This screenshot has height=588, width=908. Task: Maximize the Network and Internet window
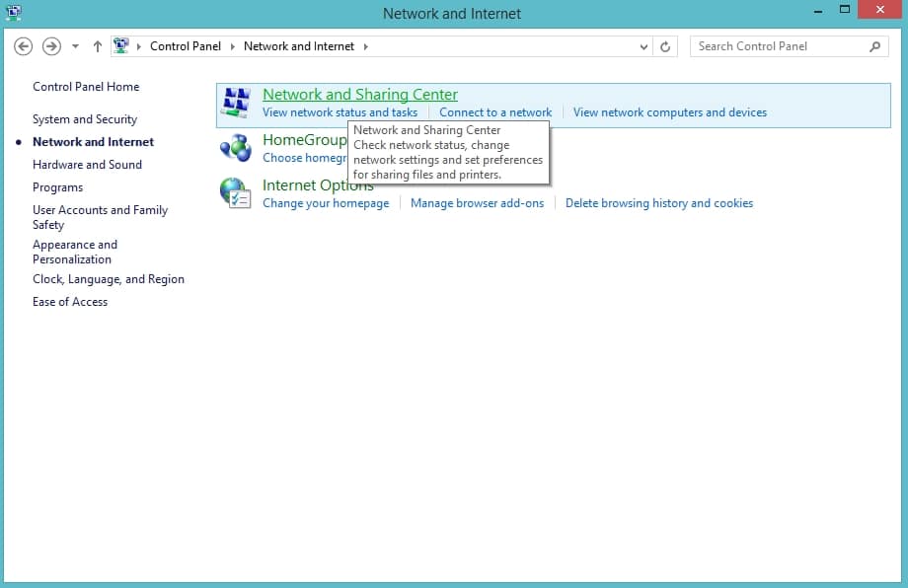coord(845,9)
